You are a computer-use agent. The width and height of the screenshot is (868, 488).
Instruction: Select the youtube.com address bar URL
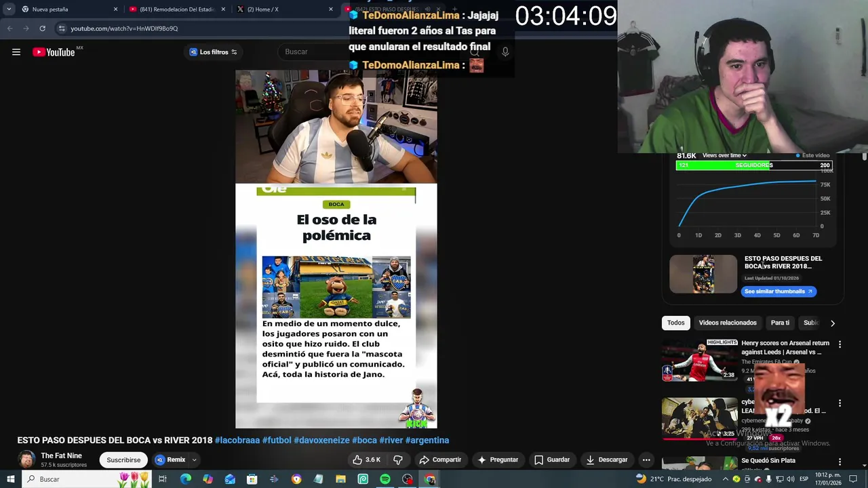[124, 28]
